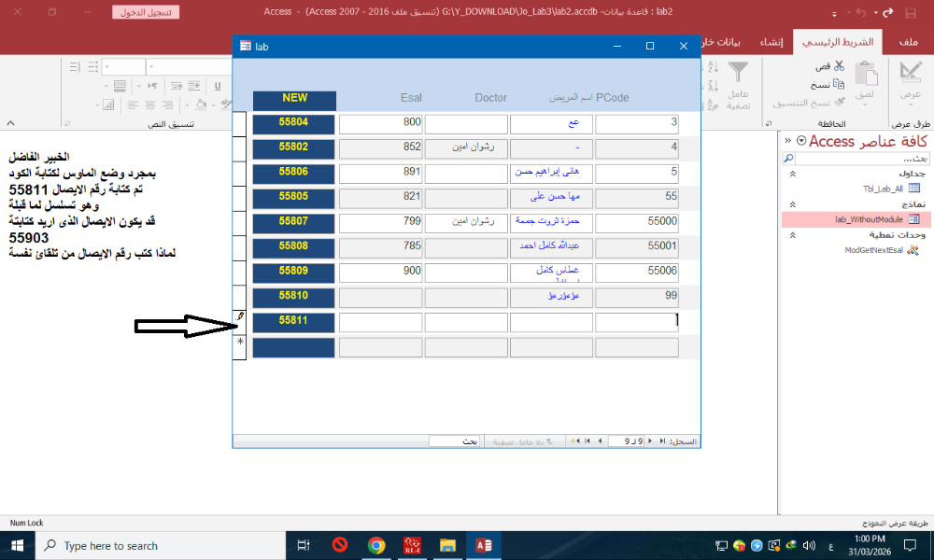Click the Cut (قص) scissors icon
This screenshot has width=934, height=560.
point(839,66)
